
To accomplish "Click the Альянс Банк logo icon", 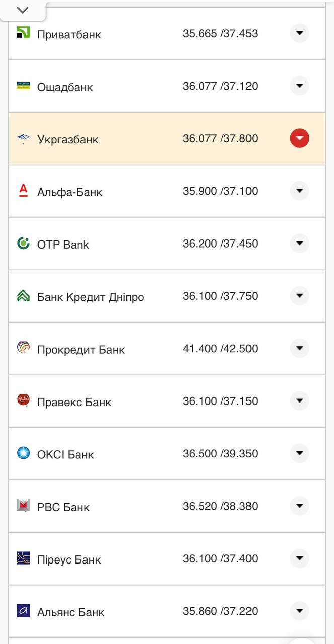I will pyautogui.click(x=23, y=610).
